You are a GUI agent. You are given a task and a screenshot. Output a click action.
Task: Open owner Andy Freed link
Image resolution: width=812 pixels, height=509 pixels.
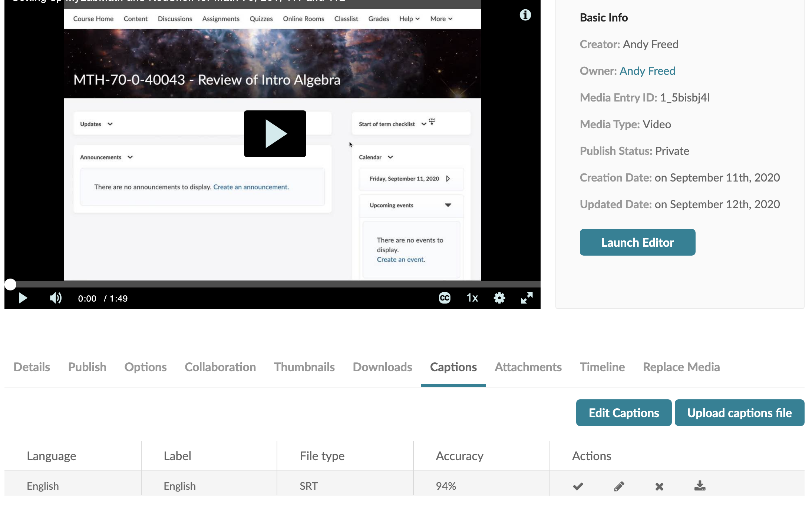[647, 71]
